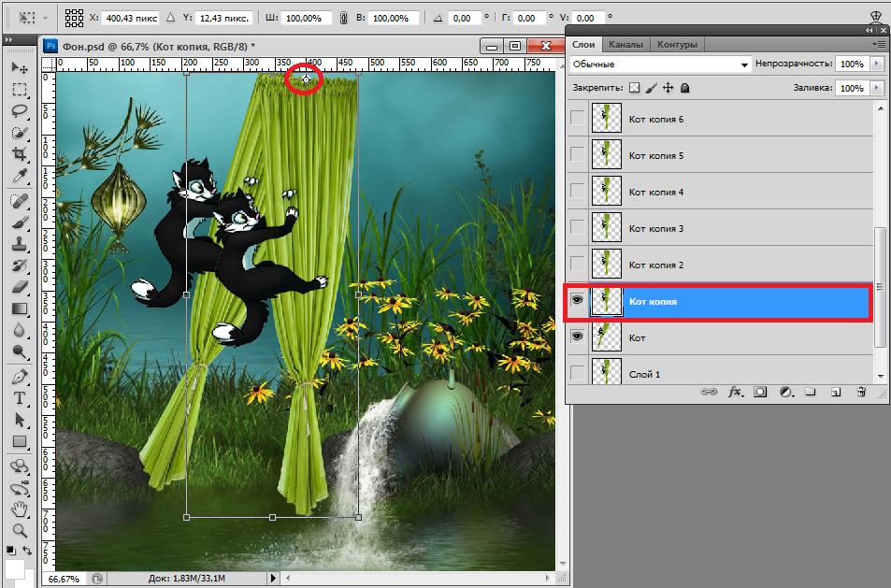Click the Ш width percentage field

pos(307,18)
